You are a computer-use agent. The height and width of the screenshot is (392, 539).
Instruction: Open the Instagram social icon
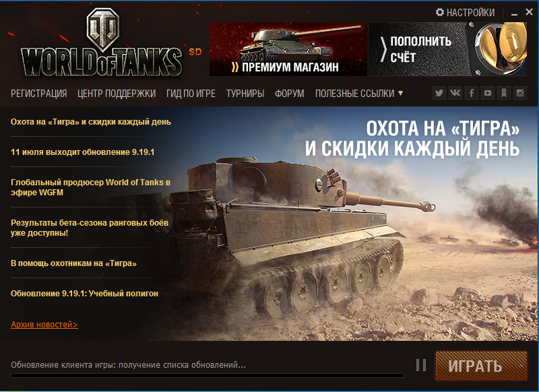point(519,93)
